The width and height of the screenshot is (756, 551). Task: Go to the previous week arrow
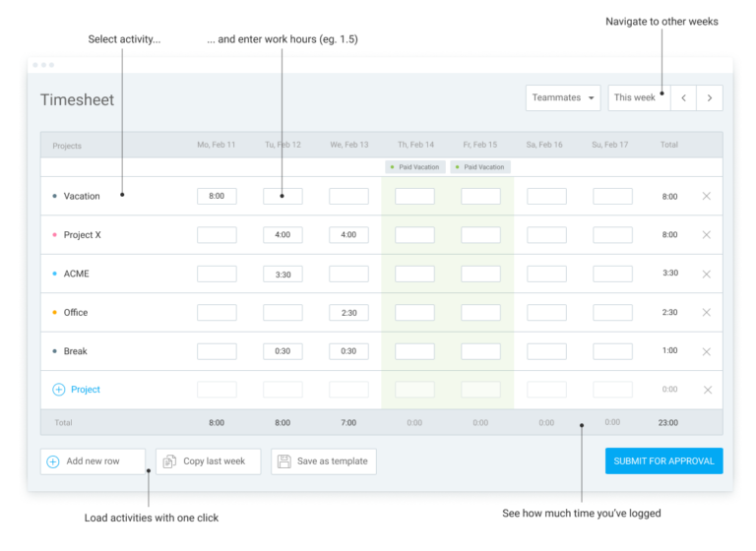(x=683, y=97)
